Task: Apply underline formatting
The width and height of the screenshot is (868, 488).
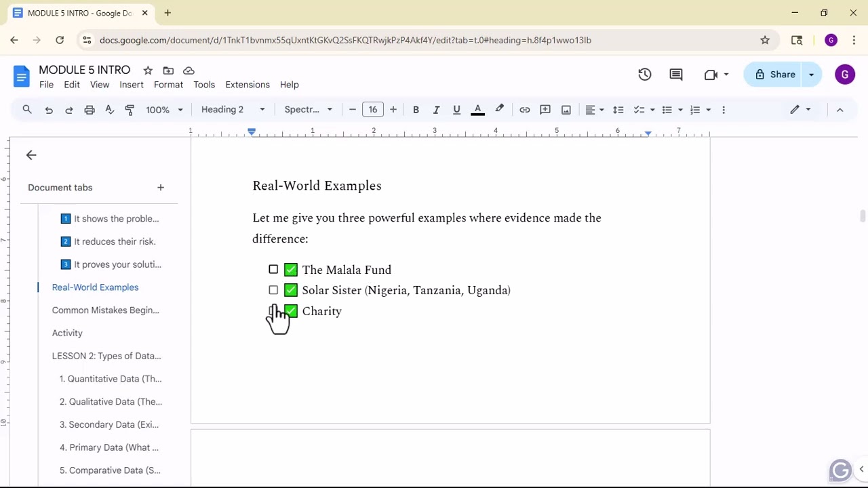Action: [x=456, y=110]
